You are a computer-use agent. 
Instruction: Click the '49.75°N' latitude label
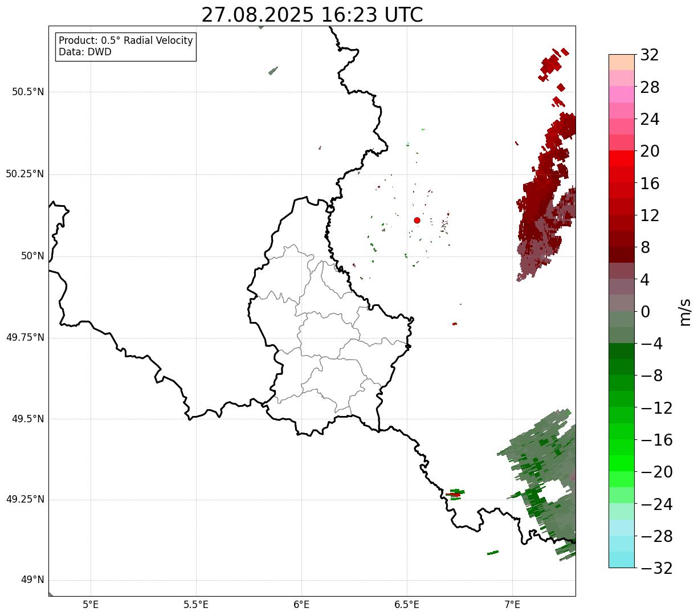(25, 337)
